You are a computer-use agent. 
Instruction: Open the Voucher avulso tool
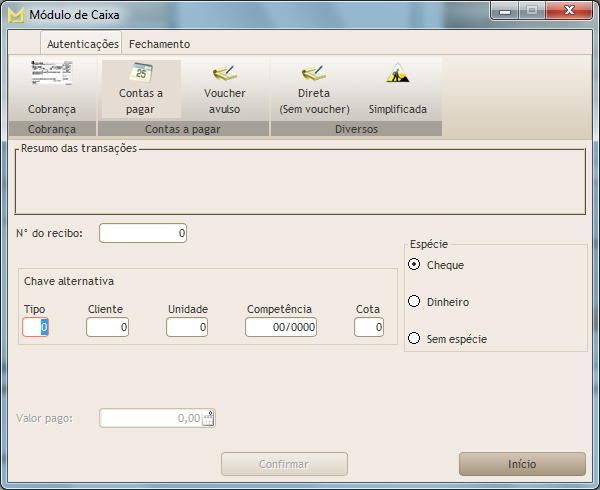(x=224, y=87)
